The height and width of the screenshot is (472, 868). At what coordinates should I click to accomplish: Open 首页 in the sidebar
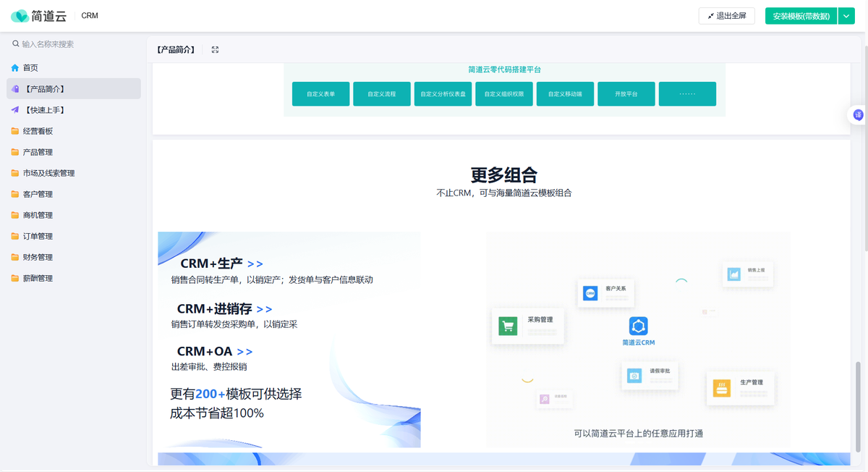pyautogui.click(x=74, y=68)
